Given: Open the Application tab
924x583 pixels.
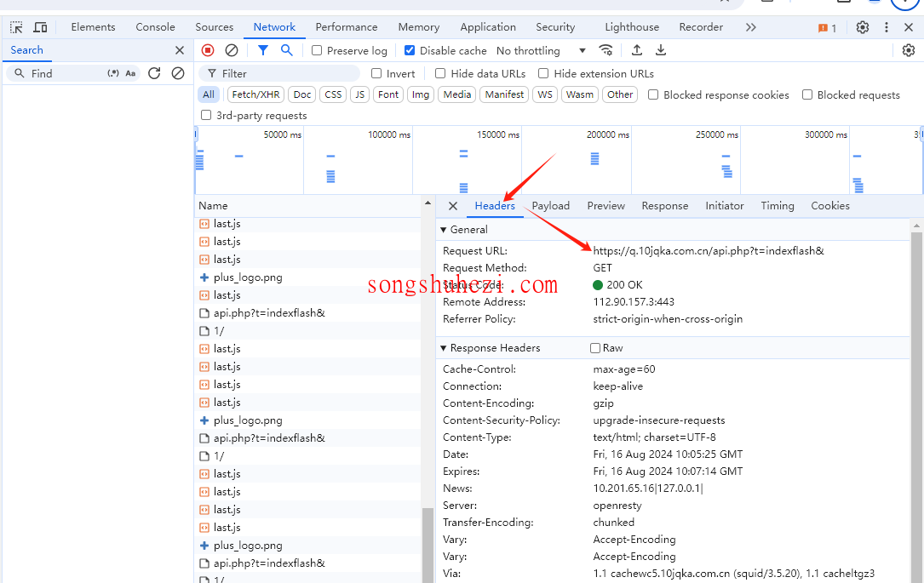Looking at the screenshot, I should (488, 27).
